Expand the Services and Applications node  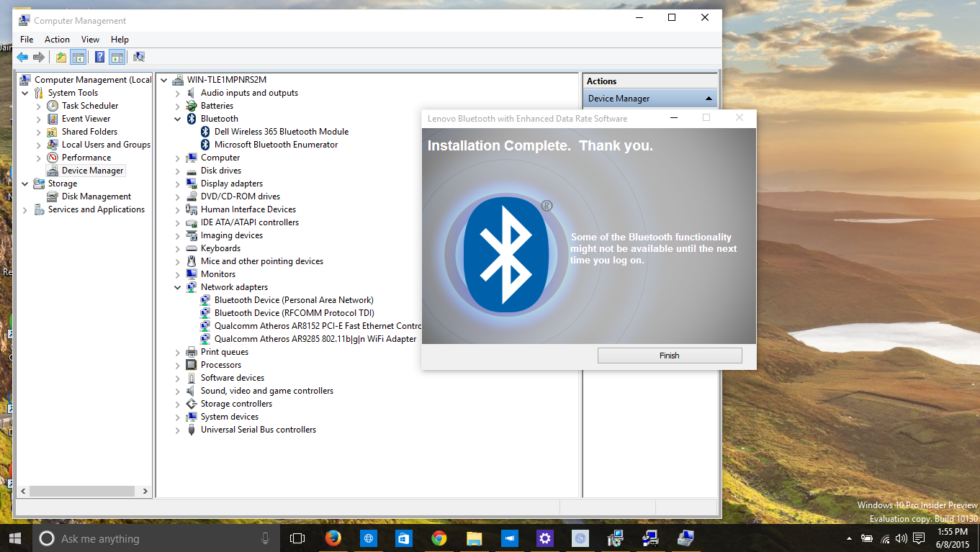[x=25, y=209]
